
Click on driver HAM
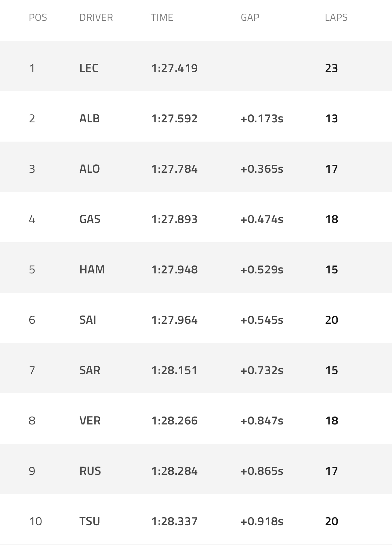92,269
